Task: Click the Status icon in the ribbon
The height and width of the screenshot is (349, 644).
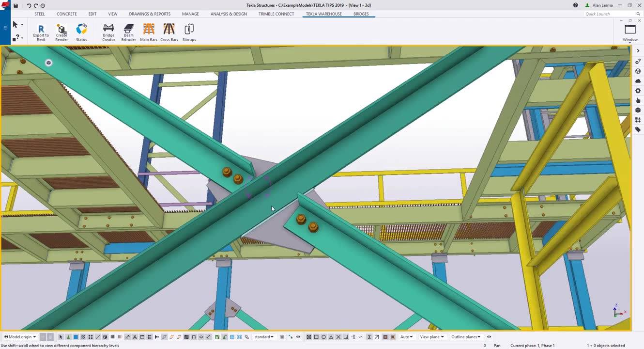Action: (x=81, y=32)
